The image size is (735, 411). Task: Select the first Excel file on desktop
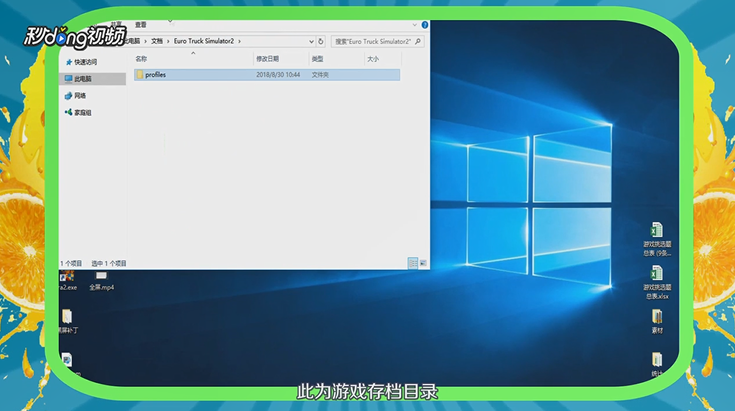coord(657,239)
